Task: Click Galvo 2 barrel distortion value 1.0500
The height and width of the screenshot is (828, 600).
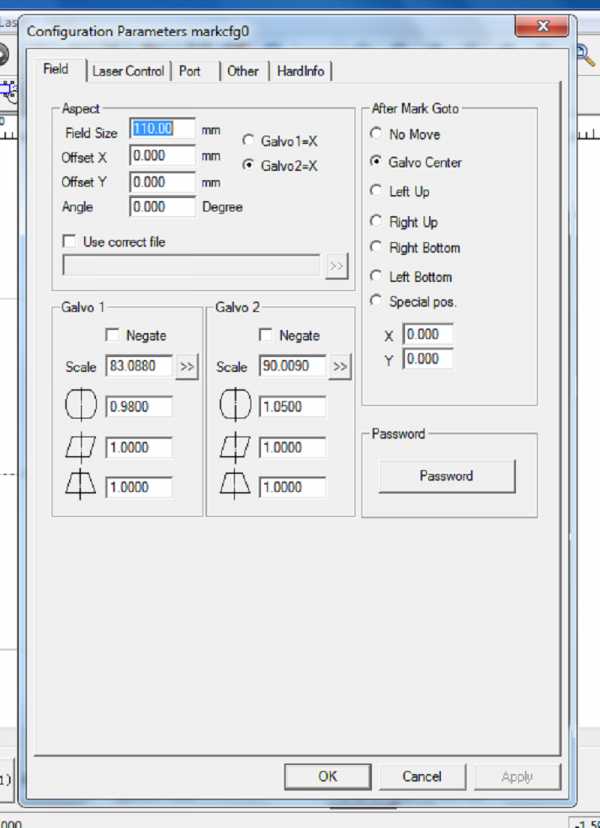Action: (x=292, y=407)
